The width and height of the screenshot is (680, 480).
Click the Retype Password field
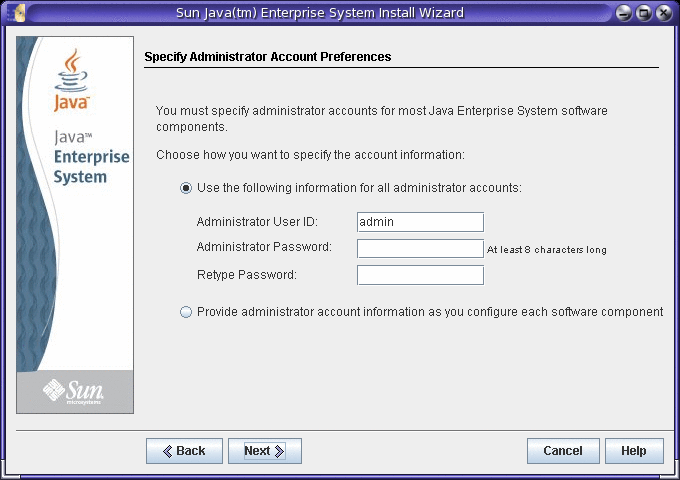[420, 275]
